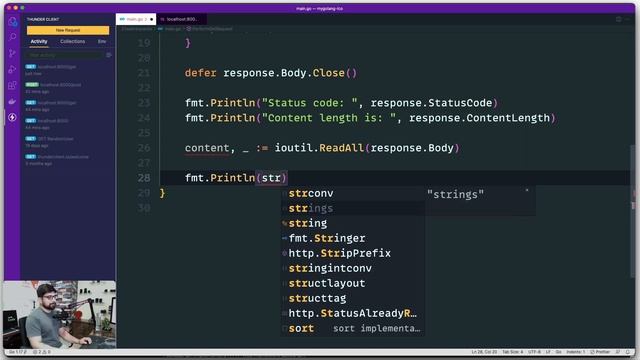The image size is (640, 360).
Task: Switch to the Collections tab
Action: (72, 42)
